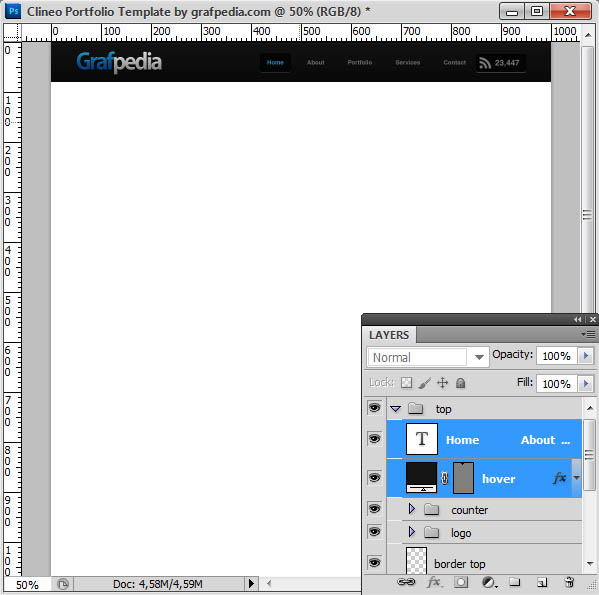Screen dimensions: 599x595
Task: Click the counter group folder icon
Action: 432,509
